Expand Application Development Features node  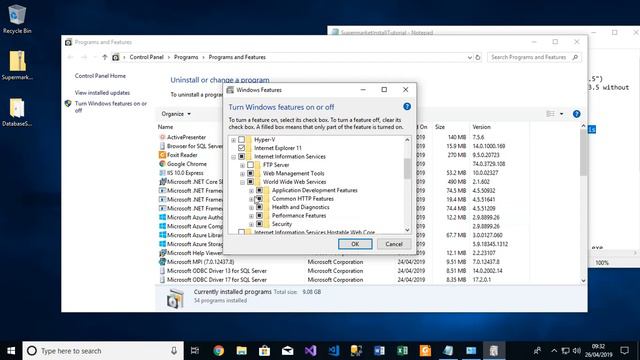coord(251,191)
